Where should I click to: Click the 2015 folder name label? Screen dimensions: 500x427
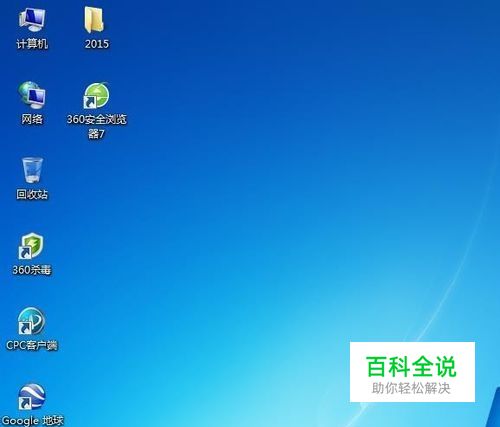(x=97, y=44)
